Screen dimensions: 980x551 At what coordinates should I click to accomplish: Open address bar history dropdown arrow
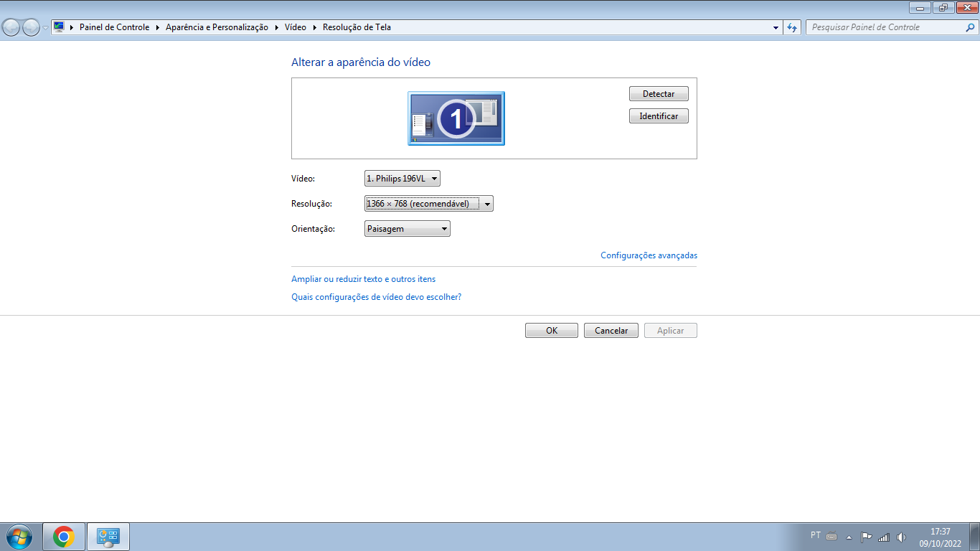coord(776,27)
